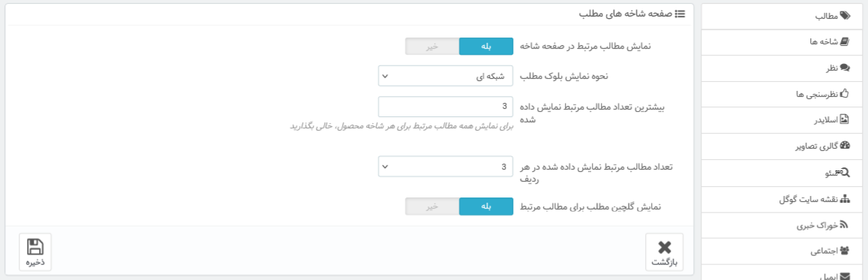Choose بله for نمایش مطالب مرتبط در صفحه شاخه
This screenshot has width=868, height=280.
tap(486, 47)
